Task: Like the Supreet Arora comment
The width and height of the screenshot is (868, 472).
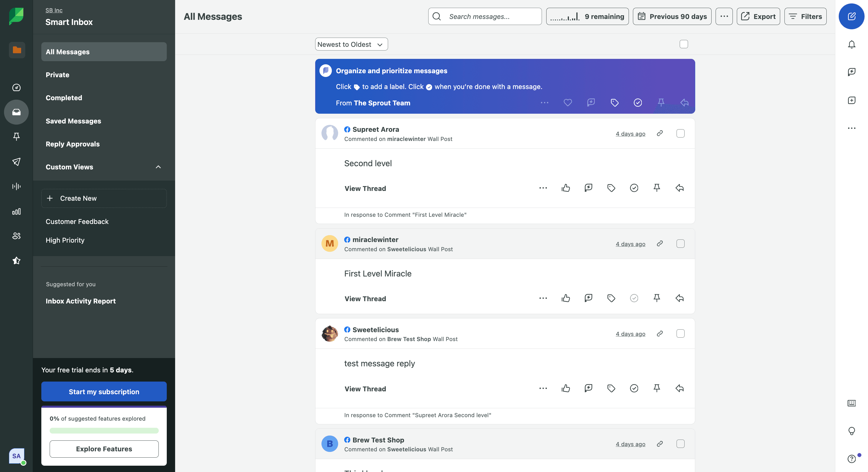Action: pyautogui.click(x=566, y=188)
